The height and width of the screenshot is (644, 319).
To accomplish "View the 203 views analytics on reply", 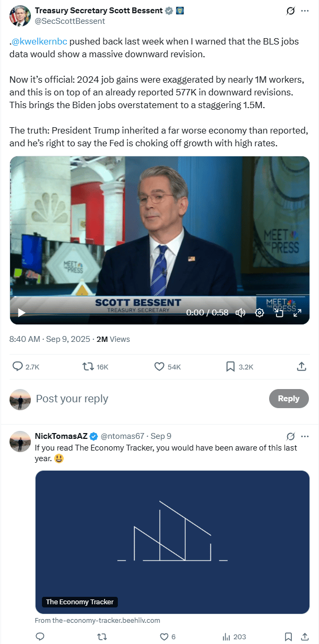I will pos(234,637).
